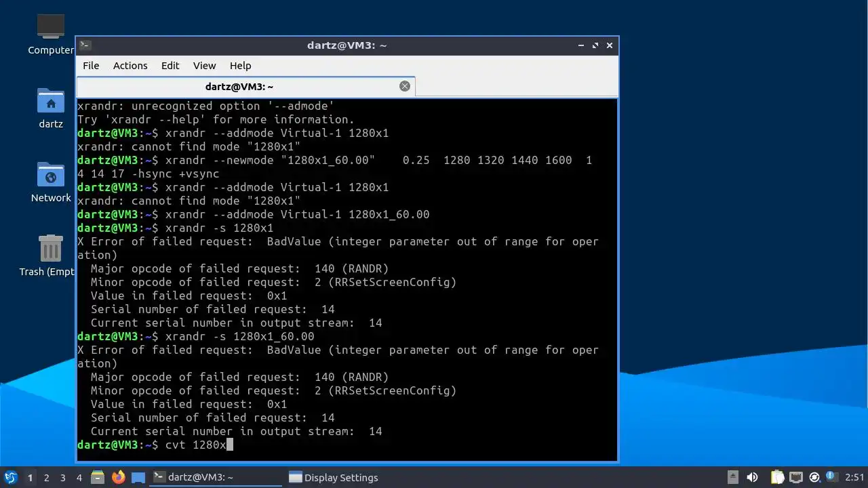Click the 2:51 clock on the panel

(x=854, y=477)
